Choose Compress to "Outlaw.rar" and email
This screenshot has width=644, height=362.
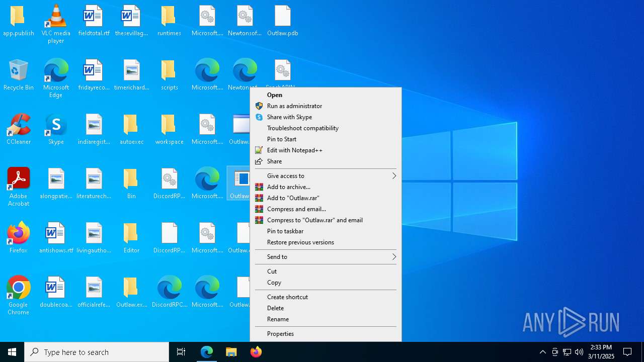(326, 220)
